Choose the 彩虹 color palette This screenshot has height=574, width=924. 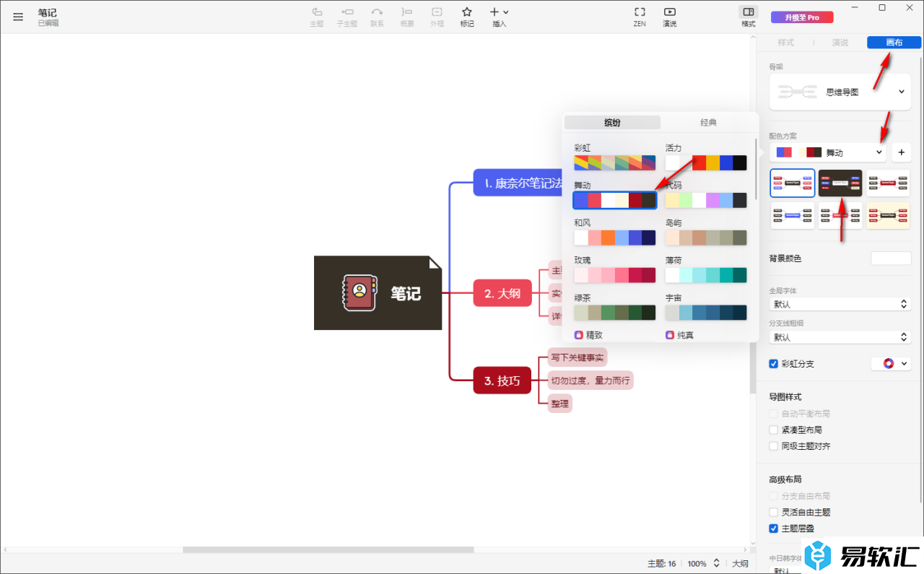click(615, 162)
